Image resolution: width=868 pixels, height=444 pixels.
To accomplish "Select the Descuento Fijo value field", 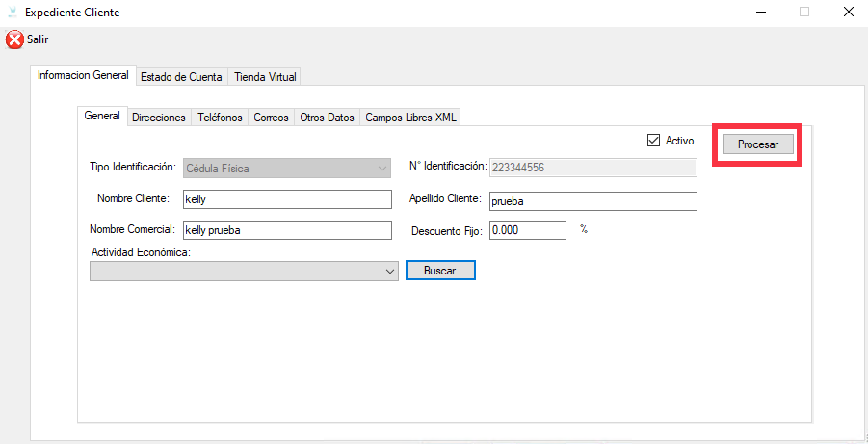I will tap(527, 230).
